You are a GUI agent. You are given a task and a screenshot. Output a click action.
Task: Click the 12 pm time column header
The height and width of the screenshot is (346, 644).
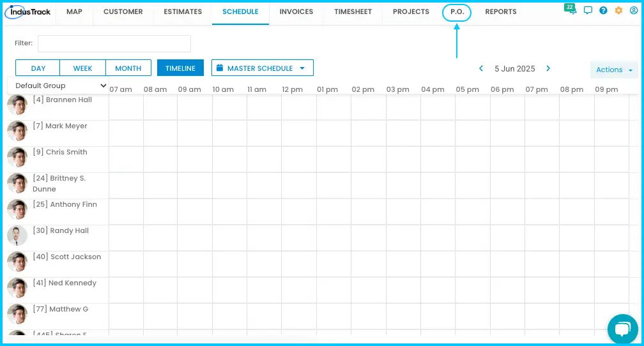click(293, 89)
